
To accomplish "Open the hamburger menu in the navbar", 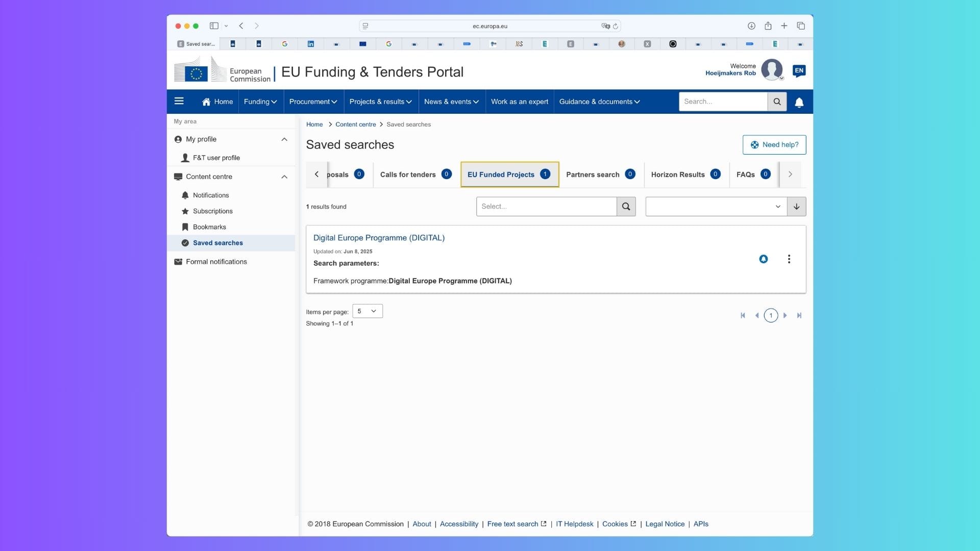I will pos(179,102).
